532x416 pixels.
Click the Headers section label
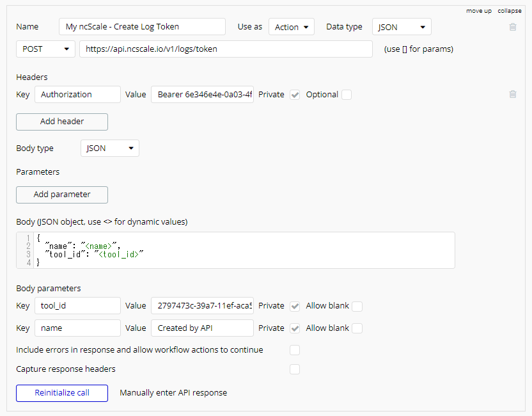coord(32,77)
